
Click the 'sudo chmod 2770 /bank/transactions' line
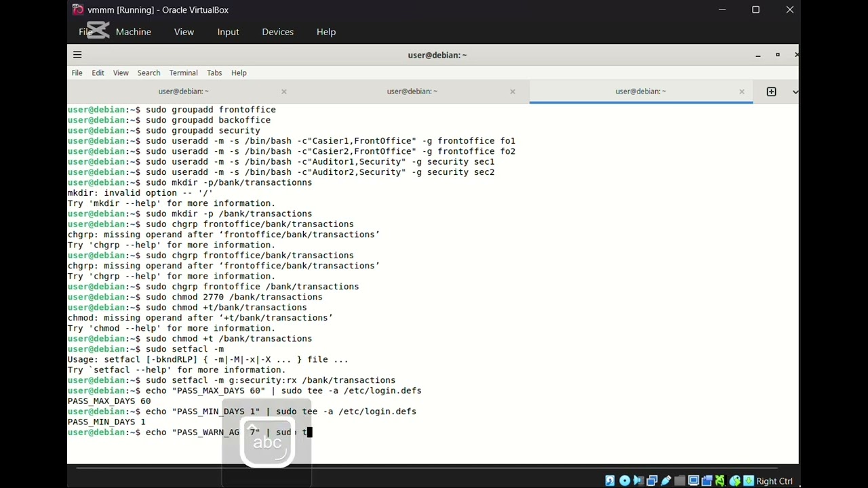195,297
